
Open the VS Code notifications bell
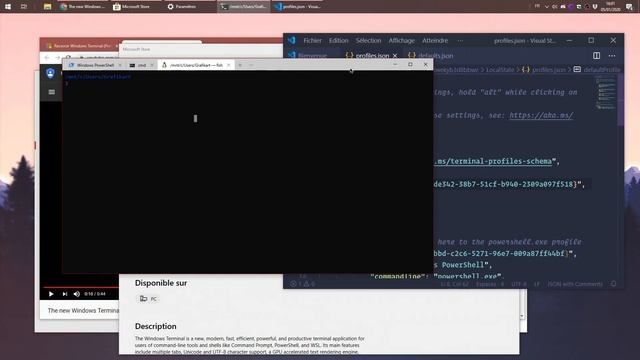coord(613,284)
